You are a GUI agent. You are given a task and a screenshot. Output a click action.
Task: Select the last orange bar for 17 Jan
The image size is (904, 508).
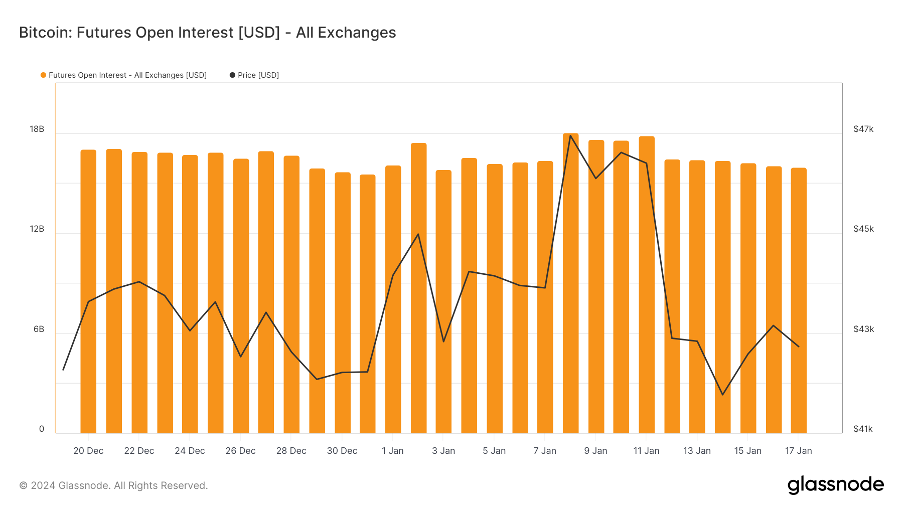click(x=798, y=300)
